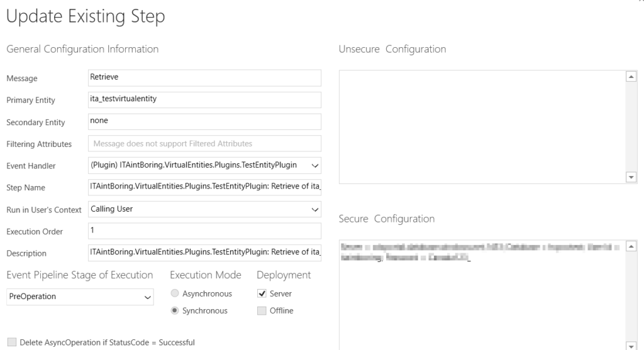
Task: Select the Asynchronous execution mode radio button
Action: [175, 293]
